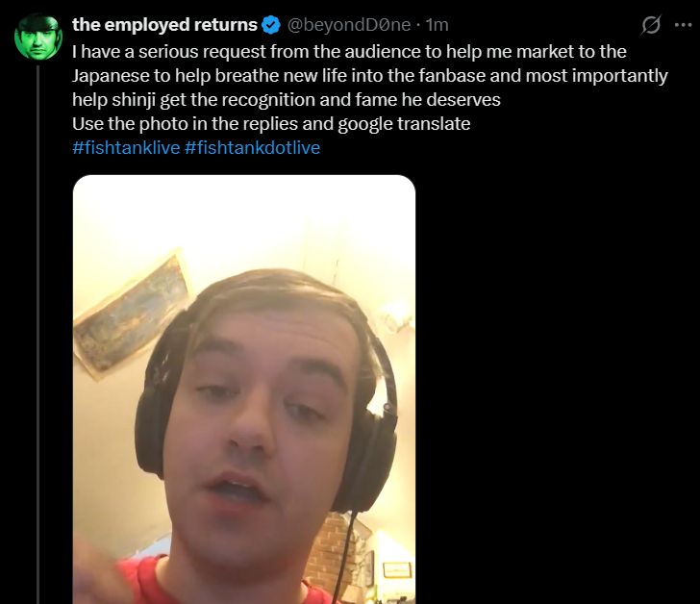
Task: Open the #fishtanklive hashtag
Action: [x=126, y=148]
